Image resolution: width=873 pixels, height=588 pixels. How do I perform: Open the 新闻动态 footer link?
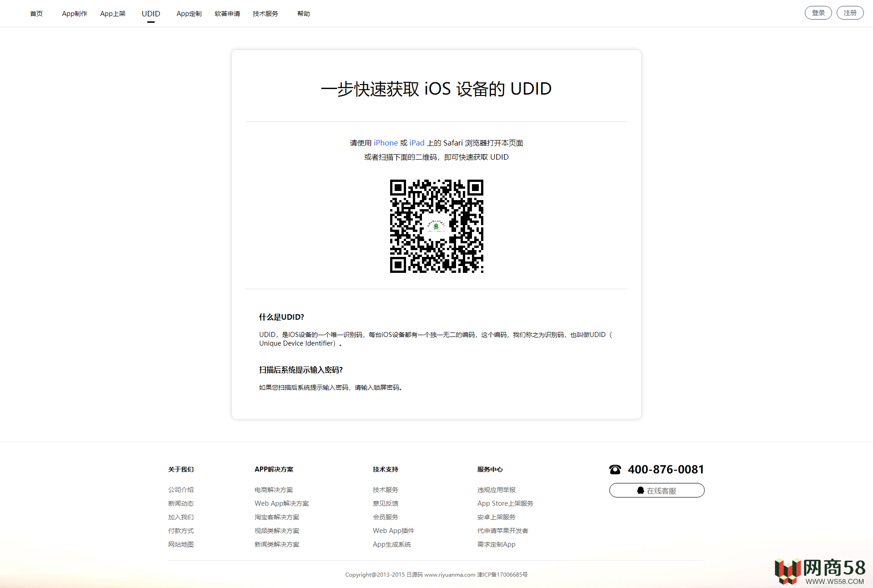[x=181, y=503]
